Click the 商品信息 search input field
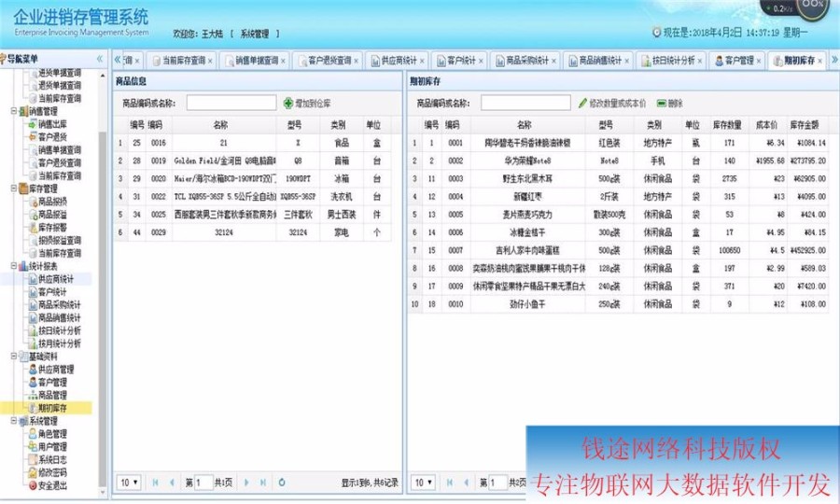 pos(231,103)
